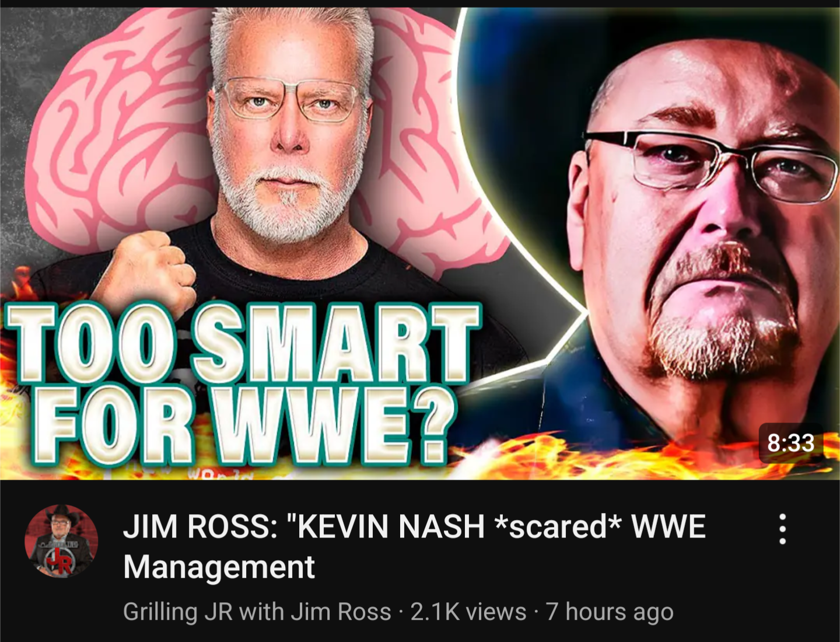Click the 'TOO SMART' thumbnail text
The height and width of the screenshot is (642, 840).
click(x=243, y=344)
